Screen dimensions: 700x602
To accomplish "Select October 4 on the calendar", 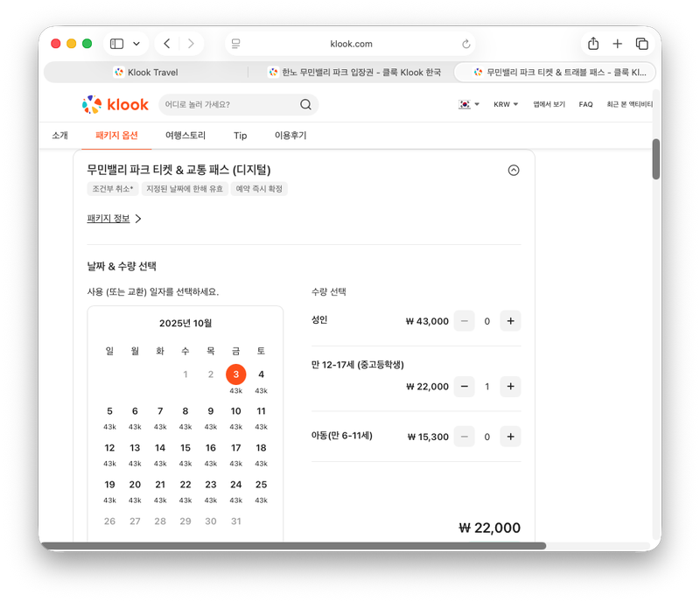I will (261, 374).
